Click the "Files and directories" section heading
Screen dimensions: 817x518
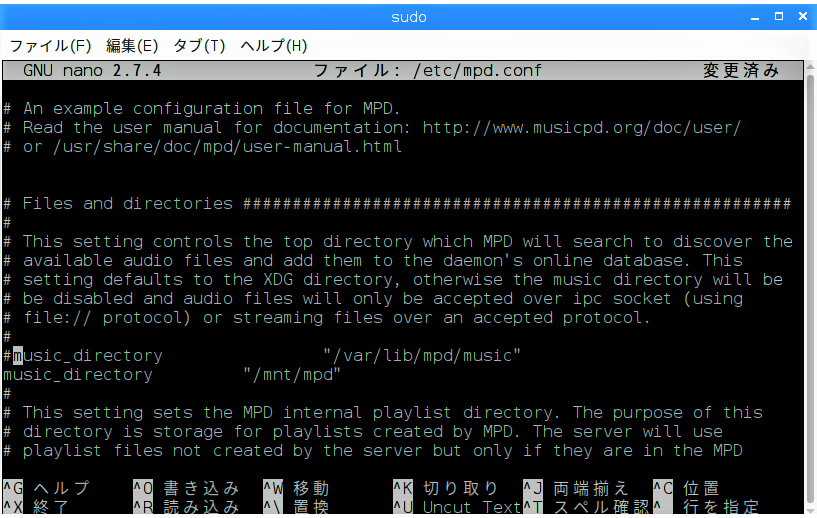(128, 203)
